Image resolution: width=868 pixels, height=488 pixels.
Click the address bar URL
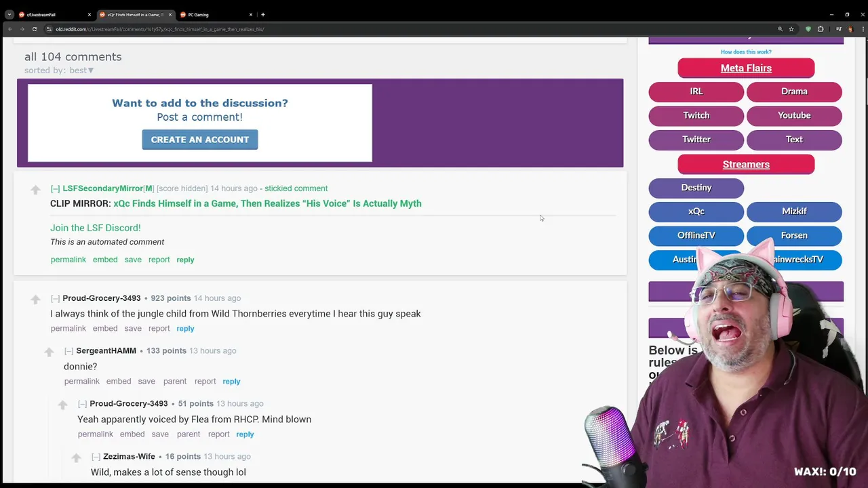pos(159,29)
